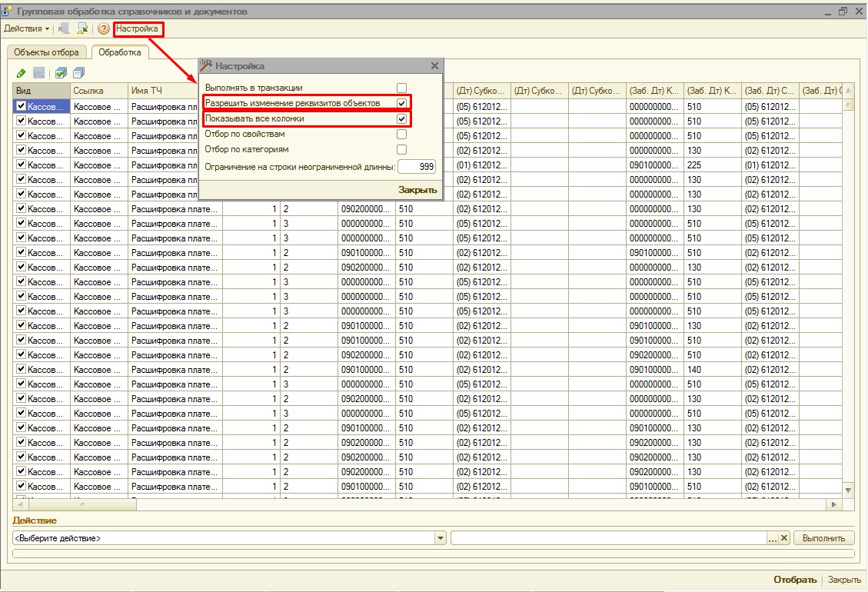Click the string length limit field

coord(417,166)
